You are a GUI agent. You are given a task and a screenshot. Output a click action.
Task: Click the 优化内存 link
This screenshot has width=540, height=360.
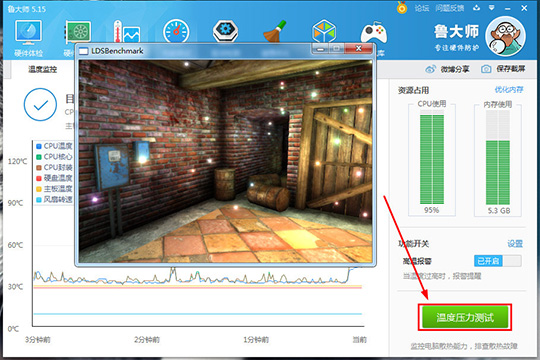(x=509, y=90)
